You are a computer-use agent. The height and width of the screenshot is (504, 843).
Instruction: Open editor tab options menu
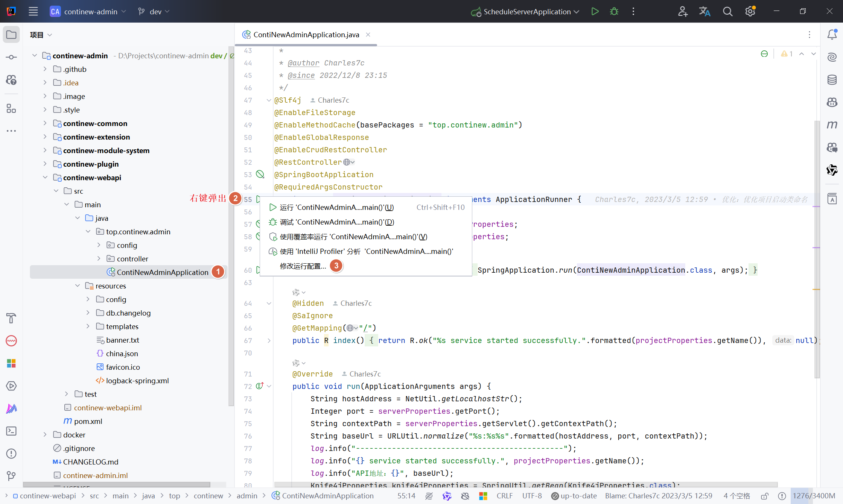pos(810,35)
